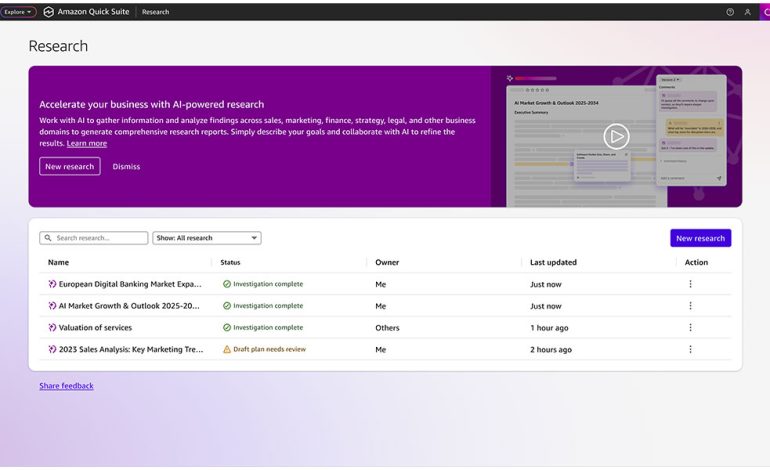Select the Research tab in the top bar
Image resolution: width=770 pixels, height=470 pixels.
click(x=155, y=12)
